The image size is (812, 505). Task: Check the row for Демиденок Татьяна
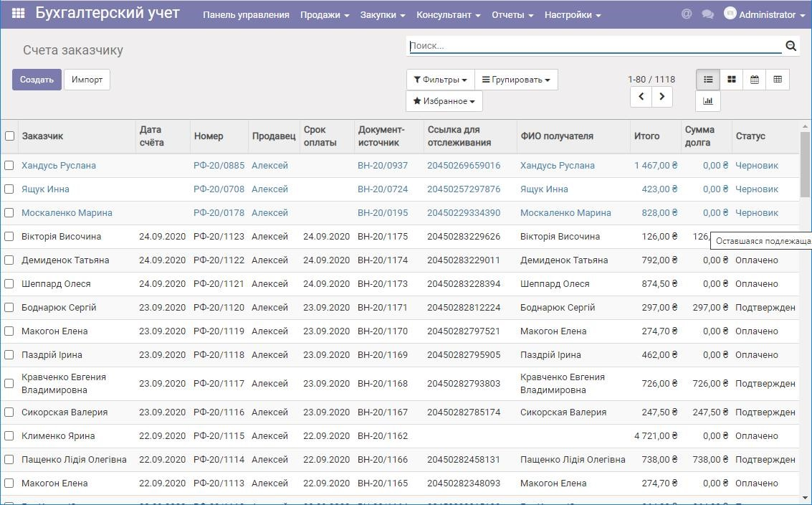click(9, 260)
